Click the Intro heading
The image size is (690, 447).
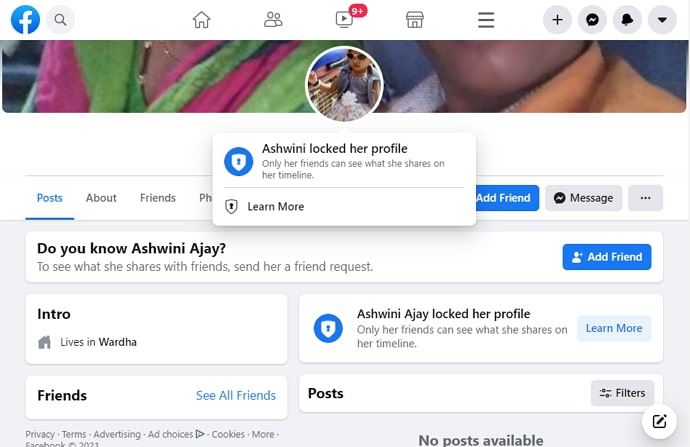click(x=54, y=314)
